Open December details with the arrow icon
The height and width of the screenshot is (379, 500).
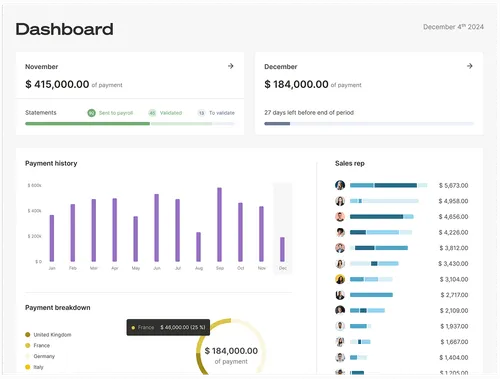tap(470, 66)
